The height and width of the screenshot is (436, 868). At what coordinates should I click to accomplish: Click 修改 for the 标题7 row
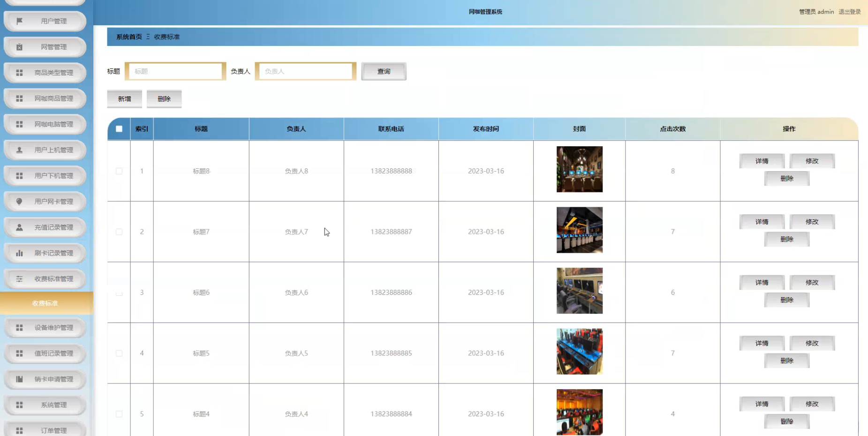click(812, 222)
